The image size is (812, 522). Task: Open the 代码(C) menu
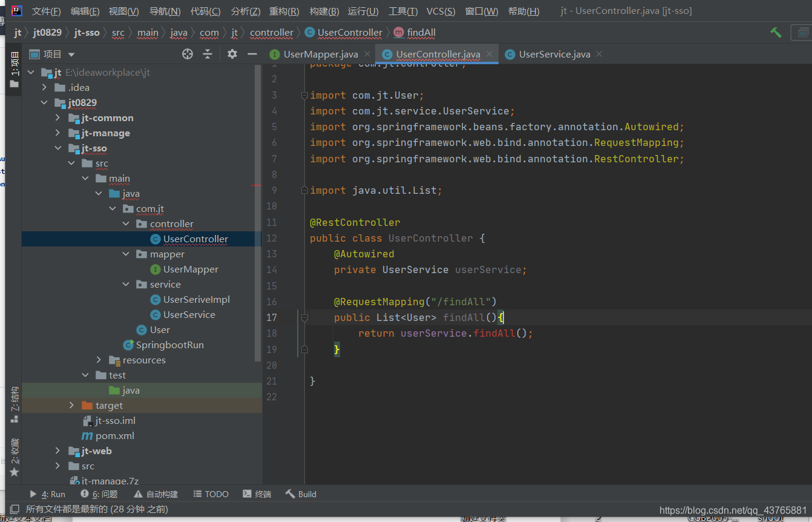205,11
